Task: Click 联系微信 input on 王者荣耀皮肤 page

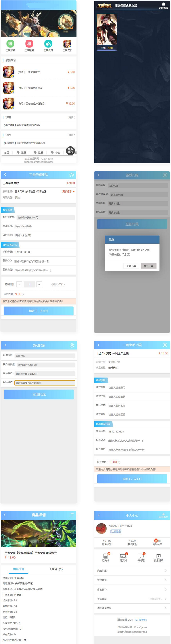Action: point(44,270)
